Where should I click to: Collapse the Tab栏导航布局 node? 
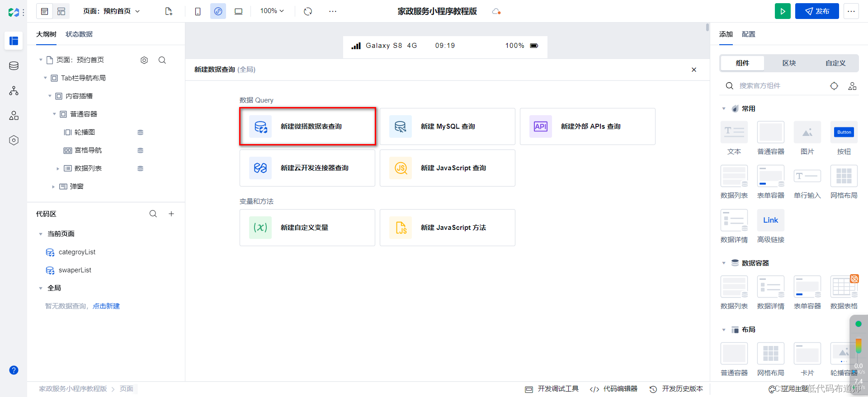click(45, 78)
